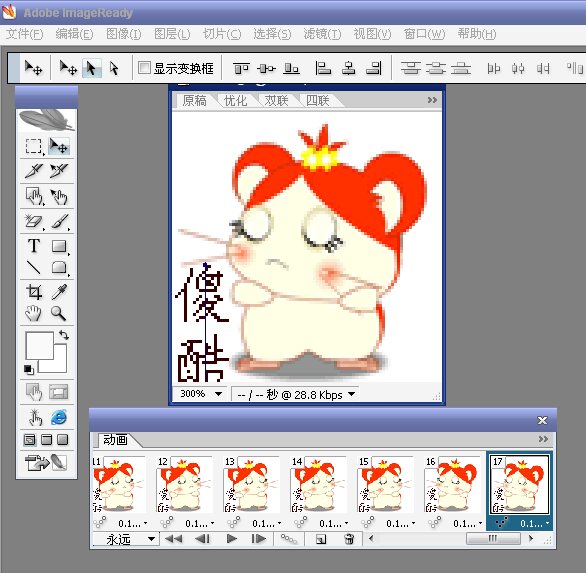The width and height of the screenshot is (586, 573).
Task: Select the Eyedropper tool
Action: pos(59,292)
